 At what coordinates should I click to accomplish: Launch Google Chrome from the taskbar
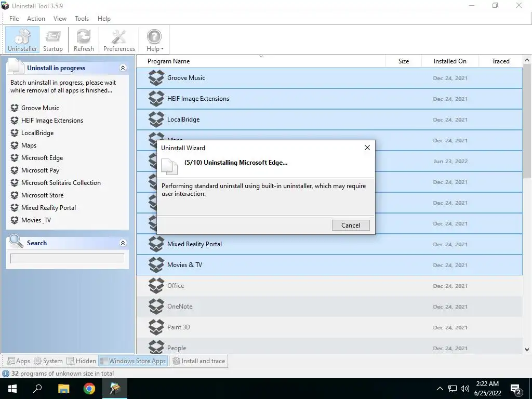[89, 389]
